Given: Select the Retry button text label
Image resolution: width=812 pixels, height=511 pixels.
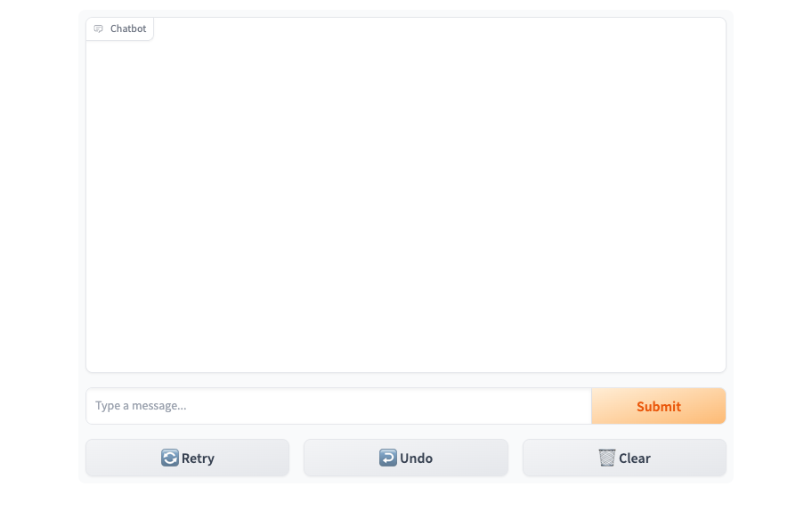Looking at the screenshot, I should 198,458.
